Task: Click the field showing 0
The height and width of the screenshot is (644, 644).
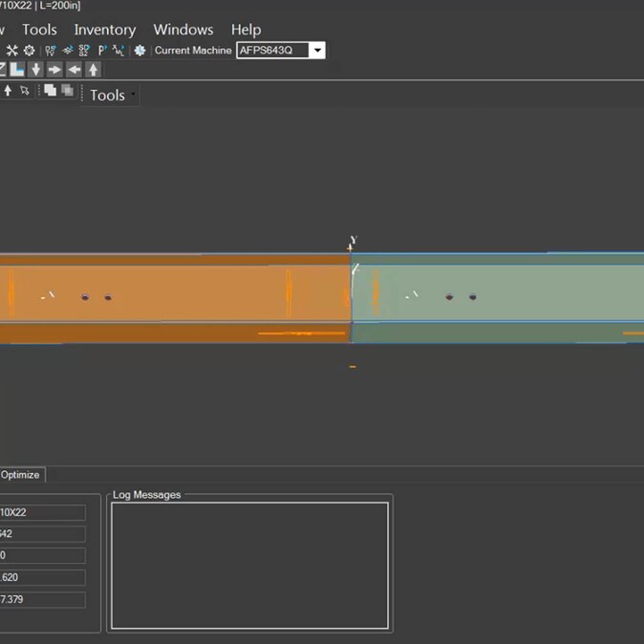Action: (43, 555)
